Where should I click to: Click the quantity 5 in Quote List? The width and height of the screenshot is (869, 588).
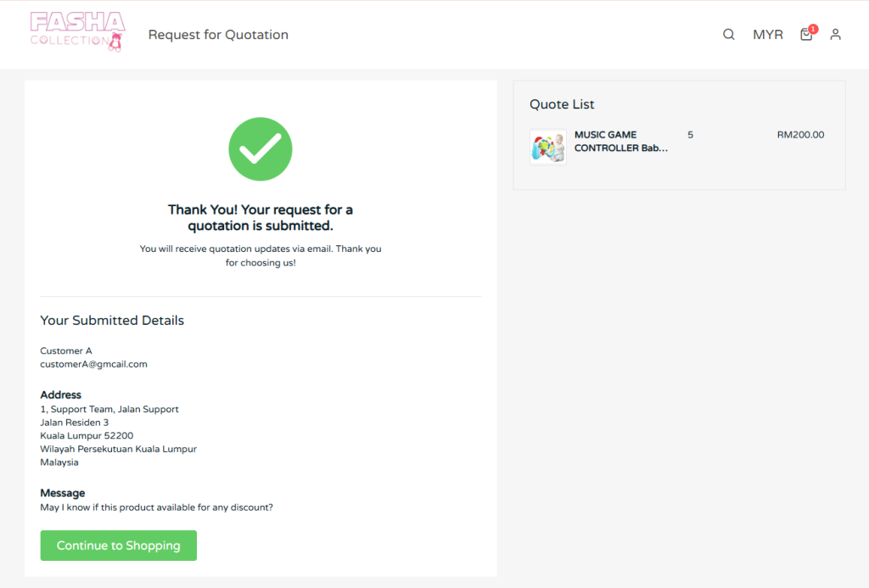click(x=691, y=135)
